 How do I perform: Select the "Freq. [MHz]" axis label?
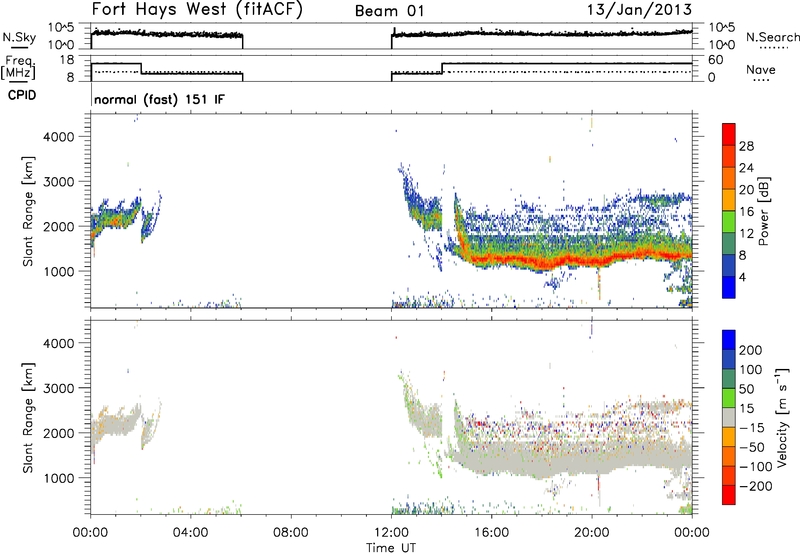[x=19, y=67]
